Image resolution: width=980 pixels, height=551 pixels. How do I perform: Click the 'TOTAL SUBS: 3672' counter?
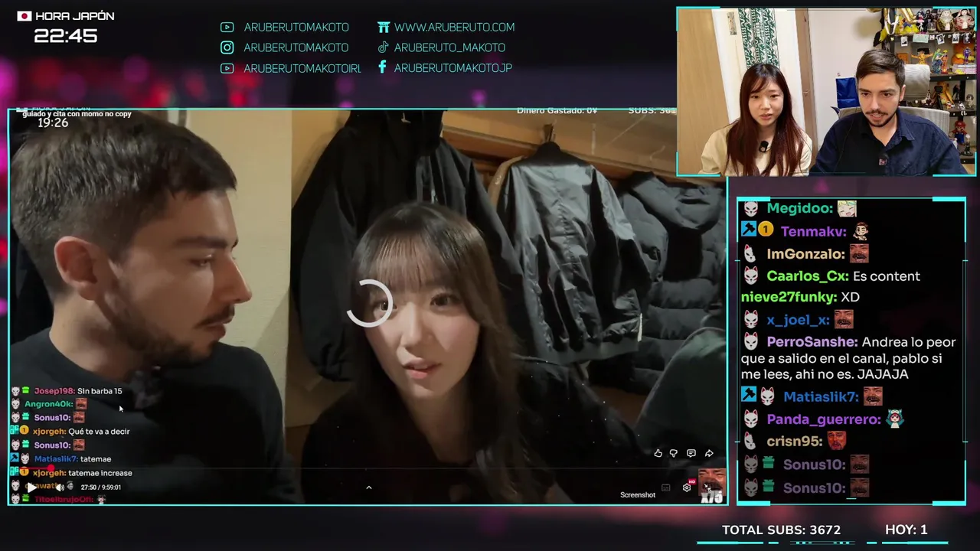(781, 530)
